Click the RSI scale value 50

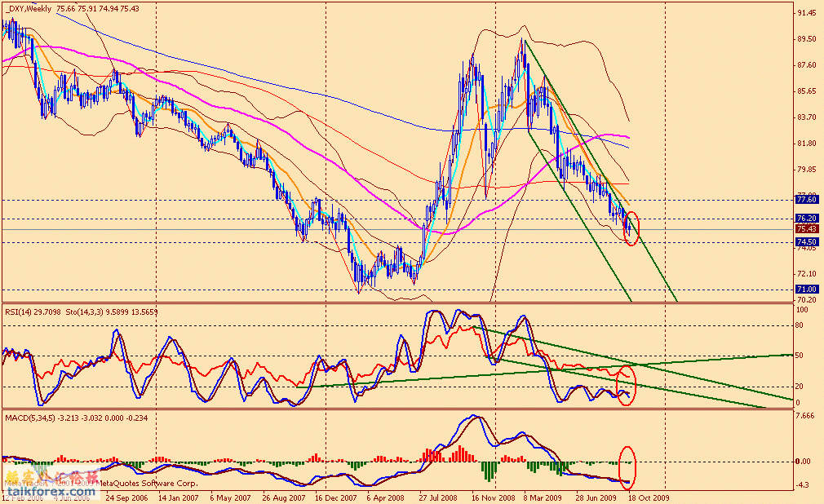[800, 356]
